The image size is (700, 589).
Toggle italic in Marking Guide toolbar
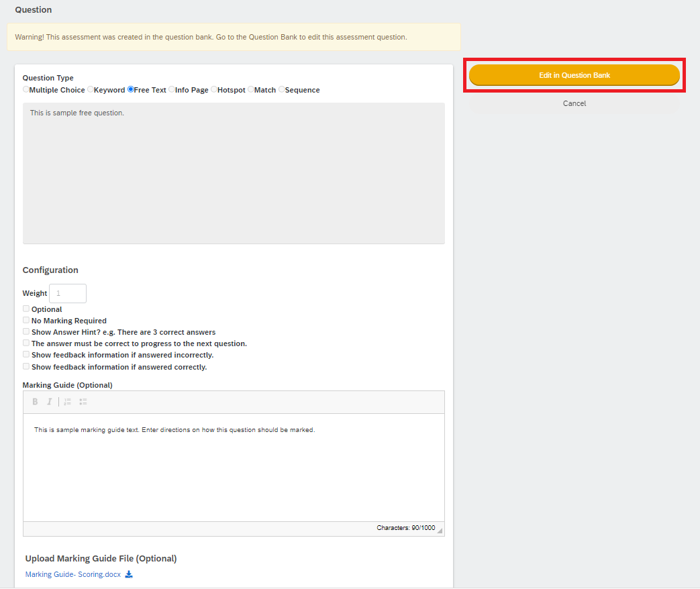[50, 402]
